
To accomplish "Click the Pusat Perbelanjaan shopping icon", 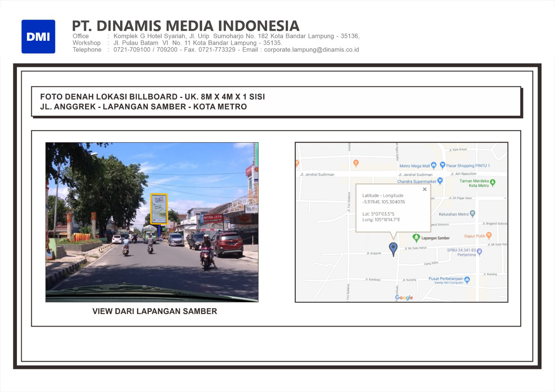I will pos(467,280).
